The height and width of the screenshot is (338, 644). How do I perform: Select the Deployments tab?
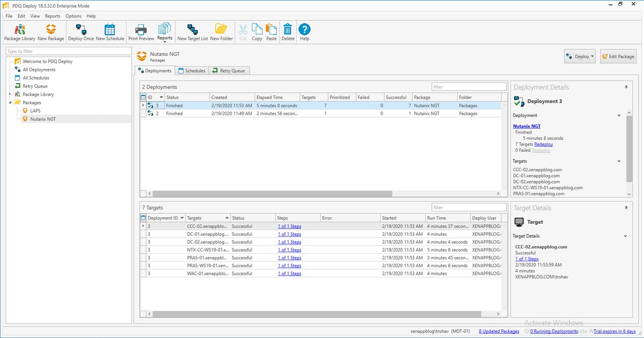pos(155,71)
